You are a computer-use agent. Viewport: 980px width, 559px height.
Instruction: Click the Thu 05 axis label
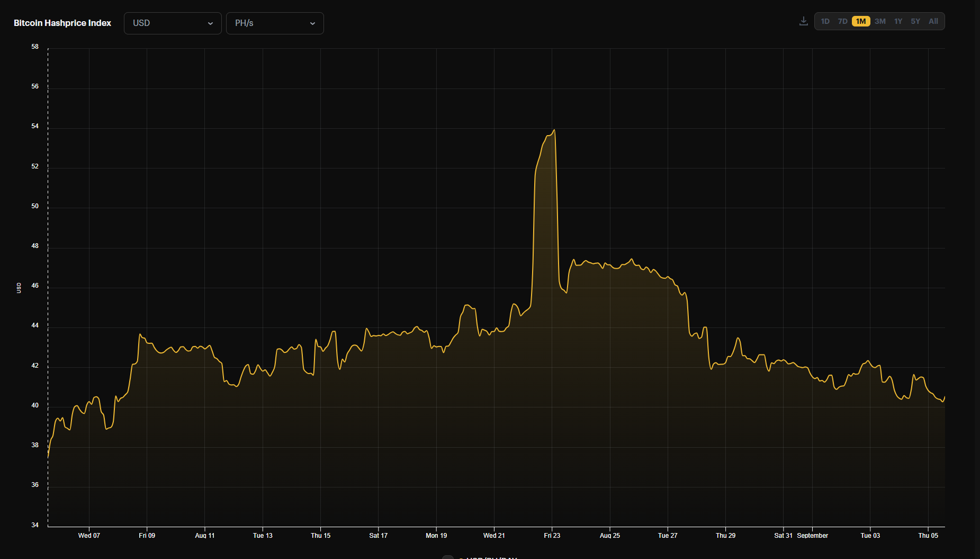928,536
